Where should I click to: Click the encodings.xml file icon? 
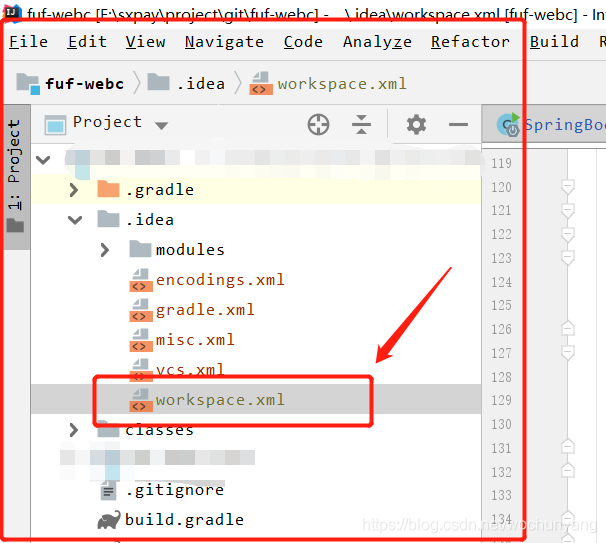tap(140, 280)
